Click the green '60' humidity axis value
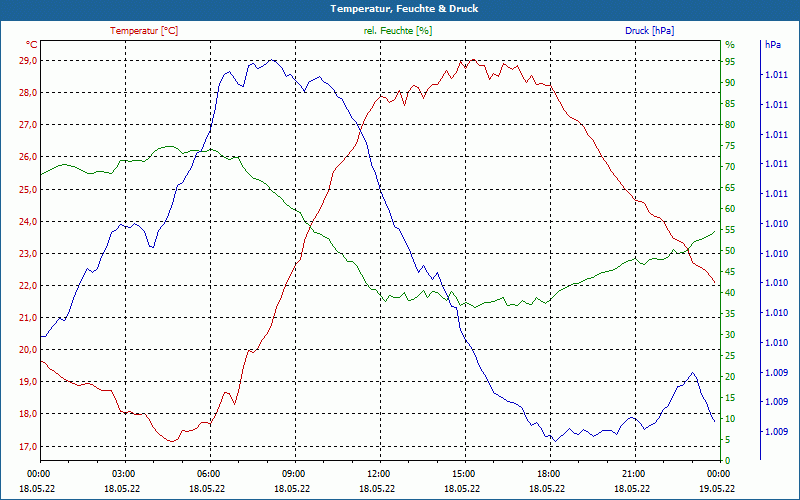 click(730, 209)
